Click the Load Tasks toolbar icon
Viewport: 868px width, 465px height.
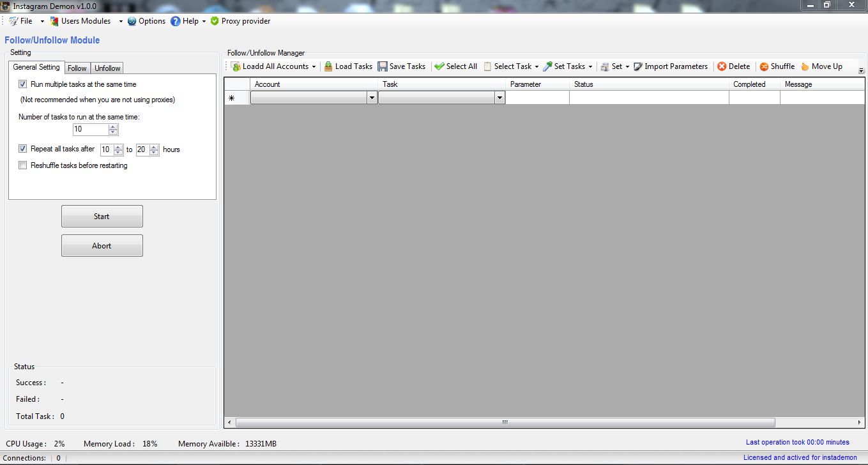[x=328, y=66]
